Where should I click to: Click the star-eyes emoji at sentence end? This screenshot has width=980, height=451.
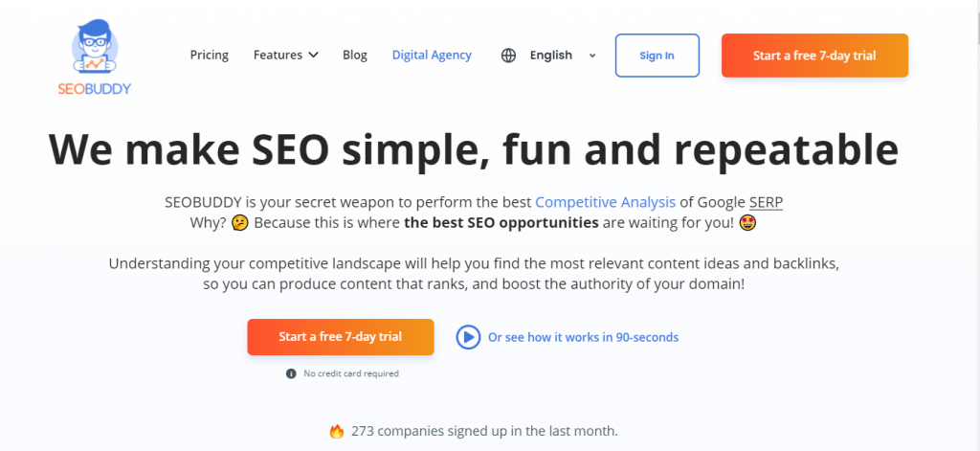(x=747, y=223)
